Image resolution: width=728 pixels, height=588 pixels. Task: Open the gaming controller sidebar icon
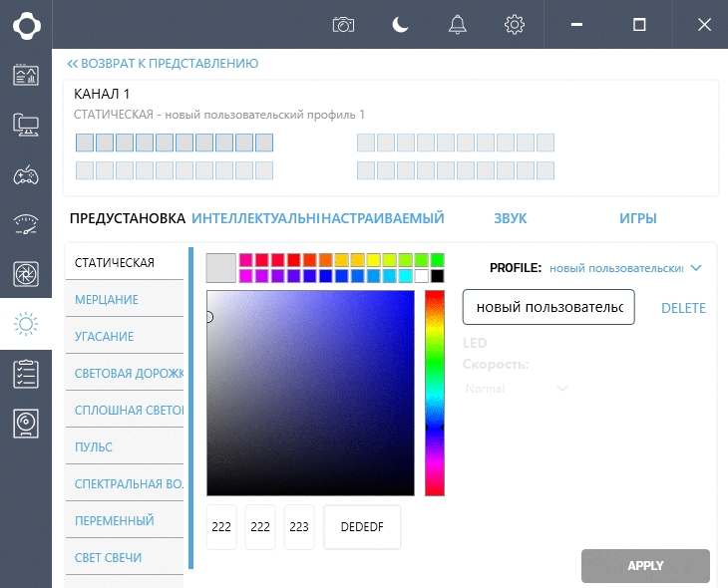click(x=26, y=175)
